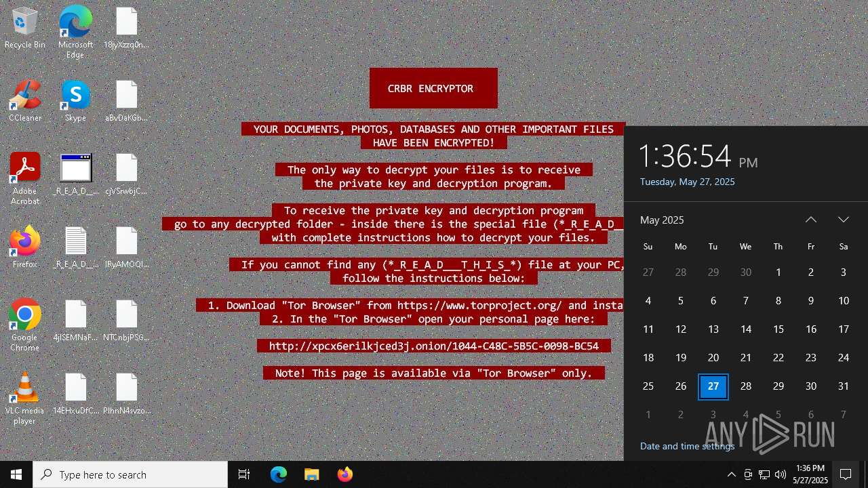Open the CCleaner desktop shortcut

coord(25,102)
